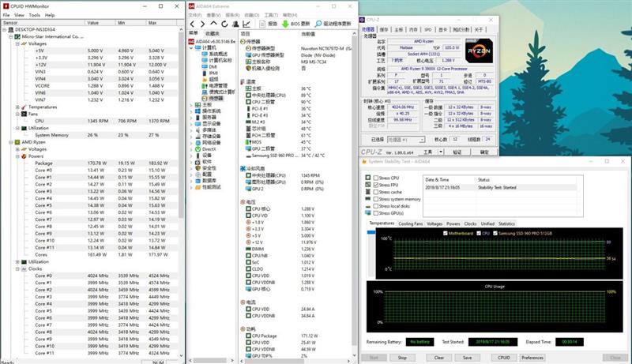The image size is (632, 364).
Task: Select DirectX item in AIDA64 tree
Action: click(205, 149)
